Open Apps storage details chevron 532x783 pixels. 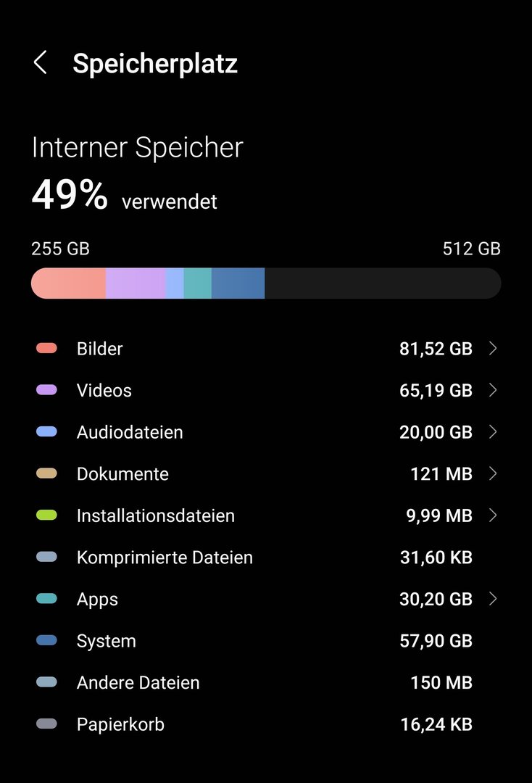493,599
